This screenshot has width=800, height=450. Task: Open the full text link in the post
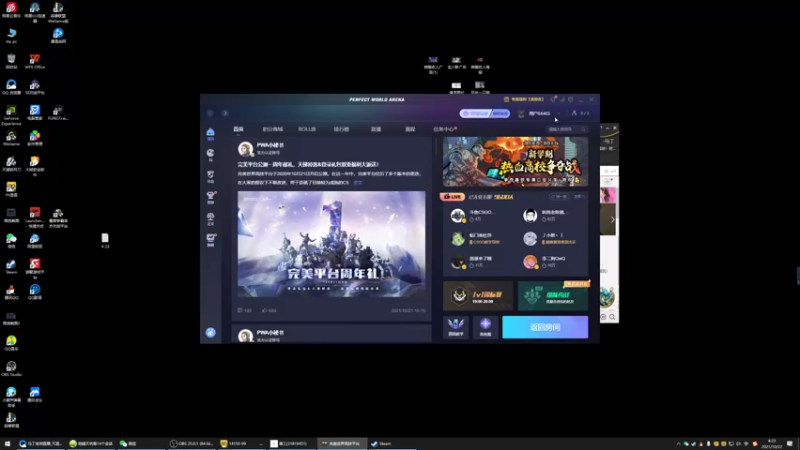coord(358,182)
